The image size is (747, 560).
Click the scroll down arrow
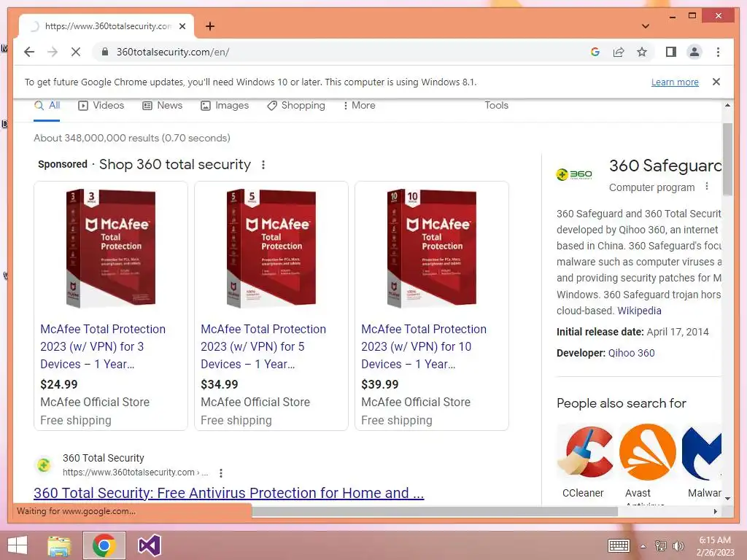727,499
